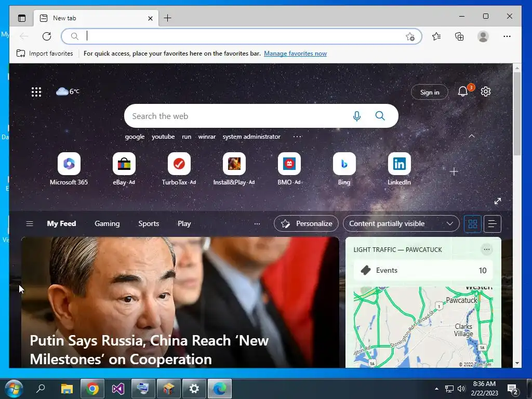
Task: Open the profile avatar icon
Action: [483, 36]
